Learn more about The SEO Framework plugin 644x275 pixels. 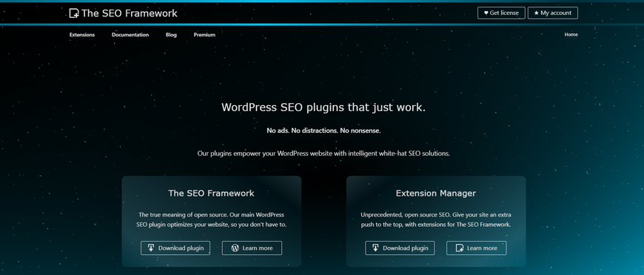[252, 248]
